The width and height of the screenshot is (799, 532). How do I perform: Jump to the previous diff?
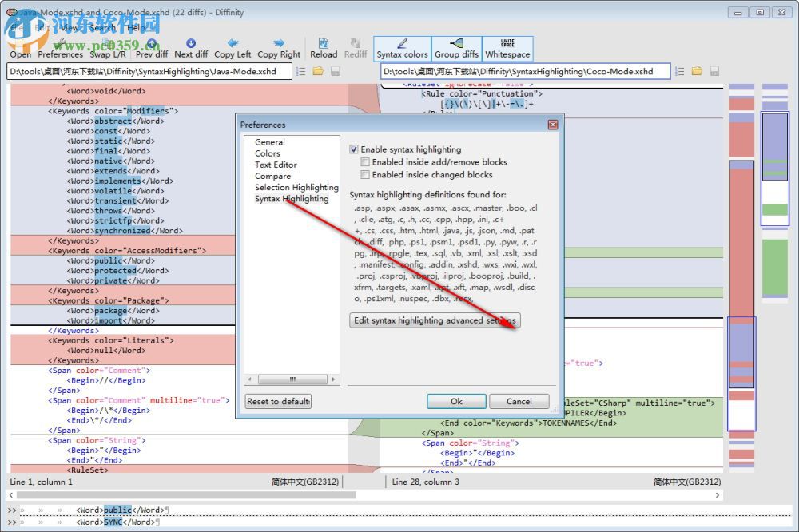[x=152, y=49]
